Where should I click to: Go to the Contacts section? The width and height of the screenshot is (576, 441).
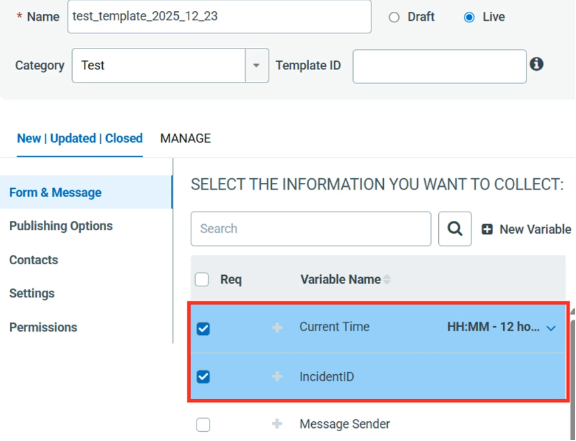coord(34,260)
